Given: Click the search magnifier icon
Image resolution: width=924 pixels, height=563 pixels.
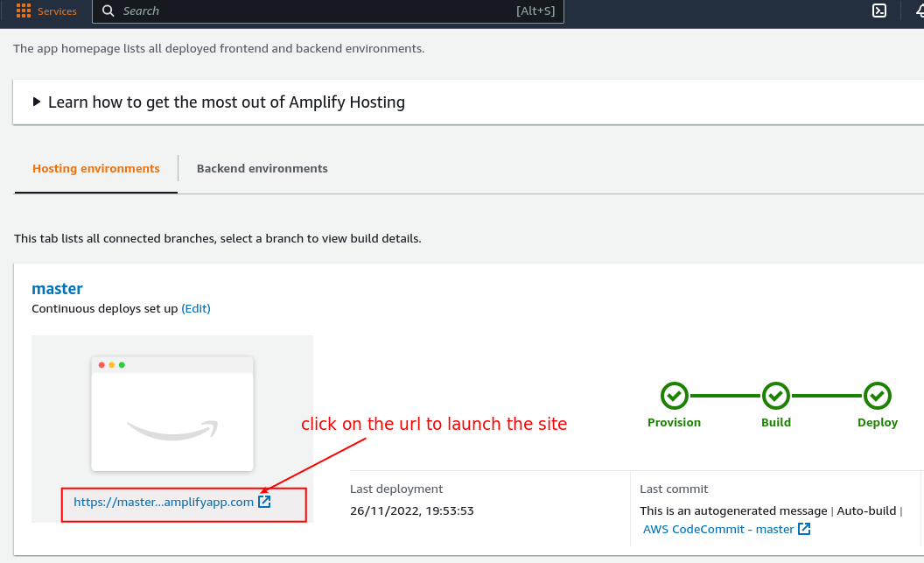Looking at the screenshot, I should (108, 11).
